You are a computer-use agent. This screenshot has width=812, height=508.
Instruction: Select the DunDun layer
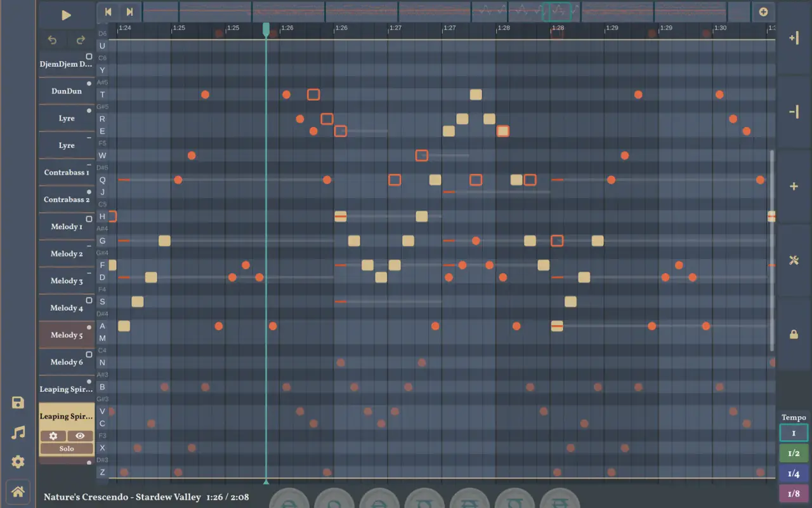[67, 91]
